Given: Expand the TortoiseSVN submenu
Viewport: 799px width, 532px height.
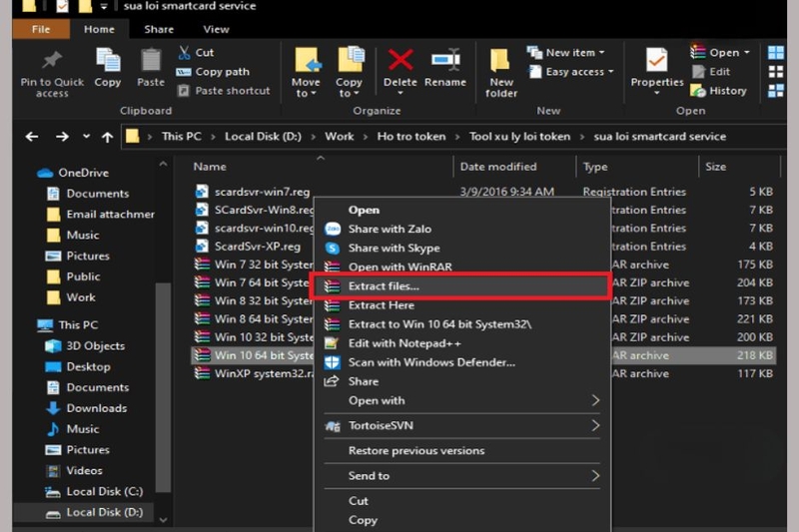Looking at the screenshot, I should click(462, 425).
